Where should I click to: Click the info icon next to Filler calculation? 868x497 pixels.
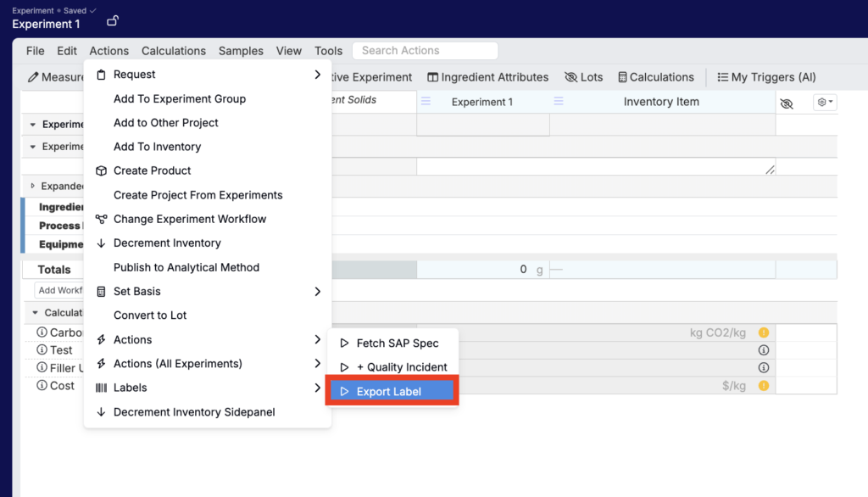pyautogui.click(x=42, y=367)
